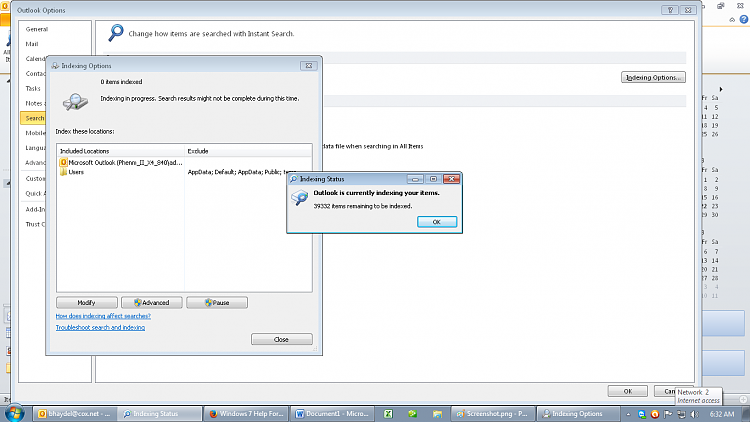Open Windows Explorer folder icon in taskbar
Screen dimensions: 750x422
[x=437, y=414]
